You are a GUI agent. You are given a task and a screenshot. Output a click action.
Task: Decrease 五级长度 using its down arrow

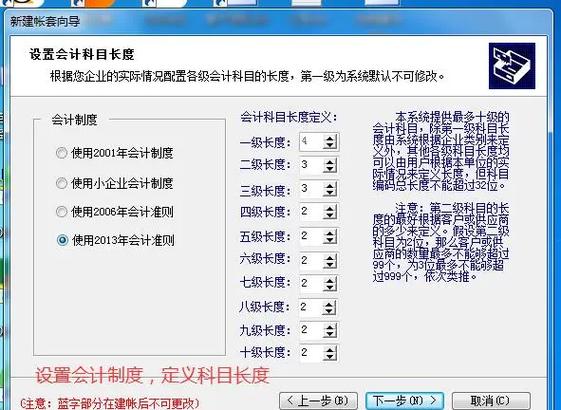pyautogui.click(x=330, y=240)
